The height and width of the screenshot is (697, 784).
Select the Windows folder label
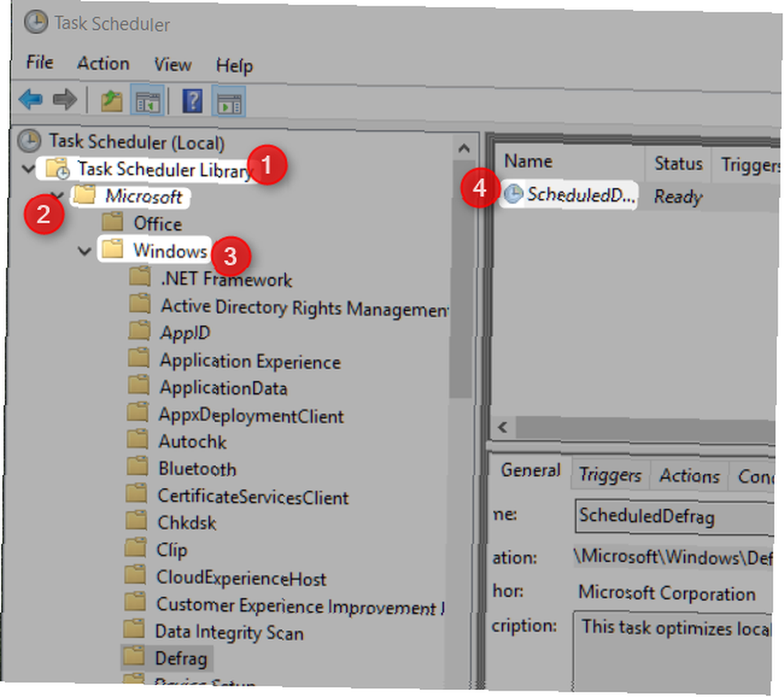[x=170, y=251]
